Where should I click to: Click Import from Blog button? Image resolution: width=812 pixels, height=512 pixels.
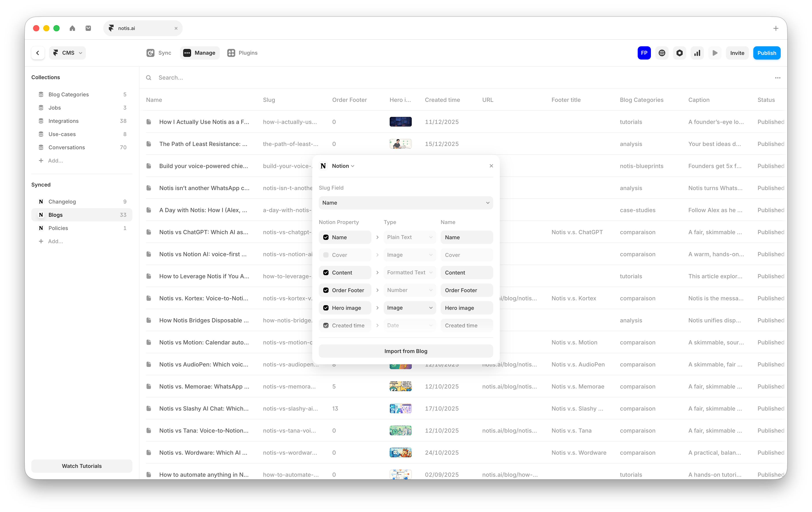click(x=406, y=351)
